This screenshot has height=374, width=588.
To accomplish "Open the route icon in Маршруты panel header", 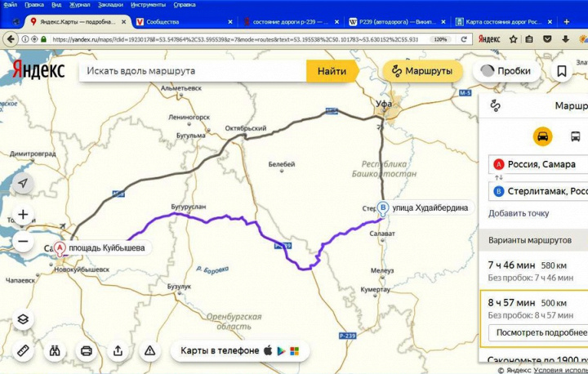I will [496, 106].
